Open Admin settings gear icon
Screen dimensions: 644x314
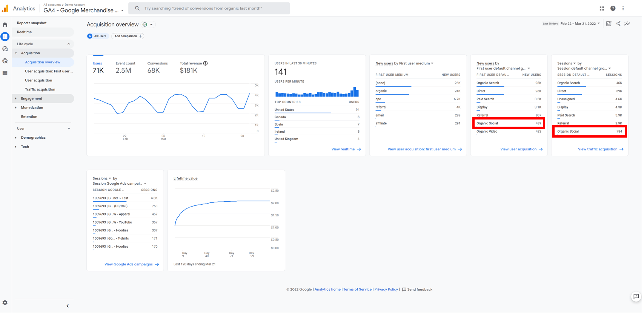5,303
